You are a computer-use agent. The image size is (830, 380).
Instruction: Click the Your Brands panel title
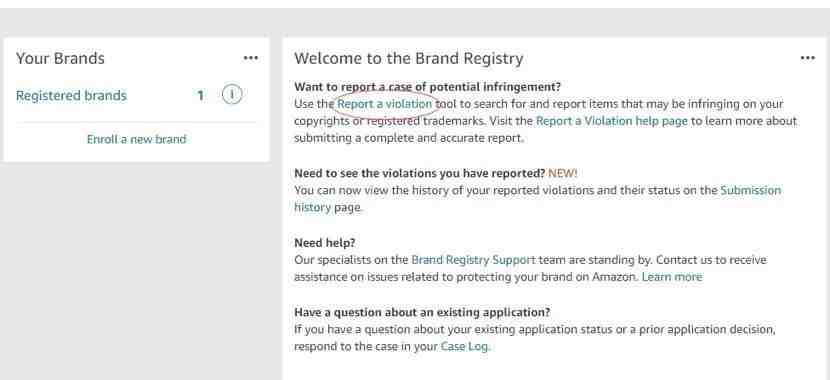pyautogui.click(x=60, y=58)
